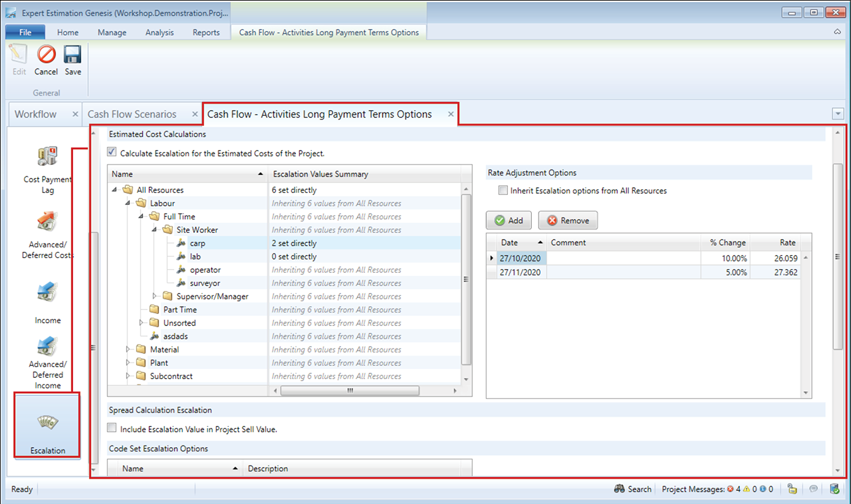Screen dimensions: 851x504
Task: Open the Cost Payment Lag section
Action: coord(48,158)
